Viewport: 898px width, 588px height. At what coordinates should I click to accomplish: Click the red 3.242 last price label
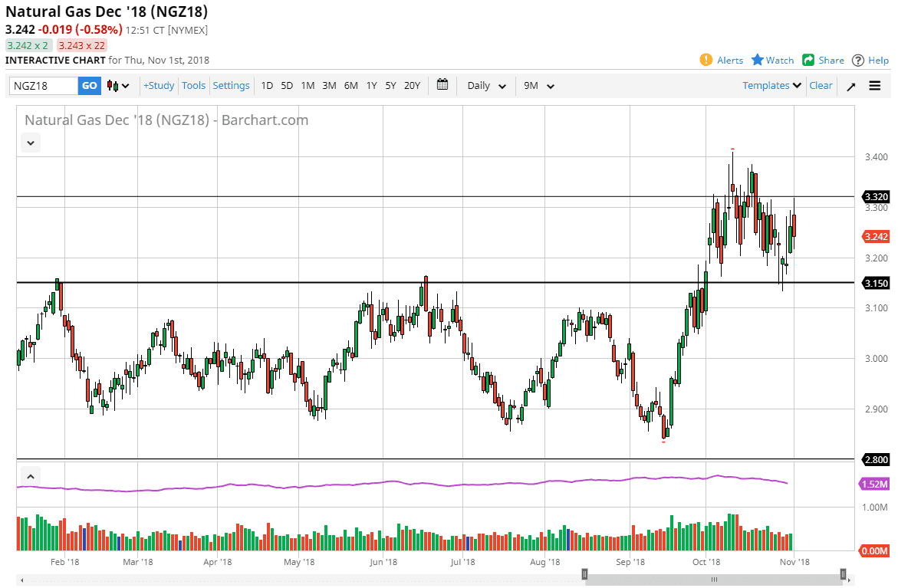tap(877, 236)
